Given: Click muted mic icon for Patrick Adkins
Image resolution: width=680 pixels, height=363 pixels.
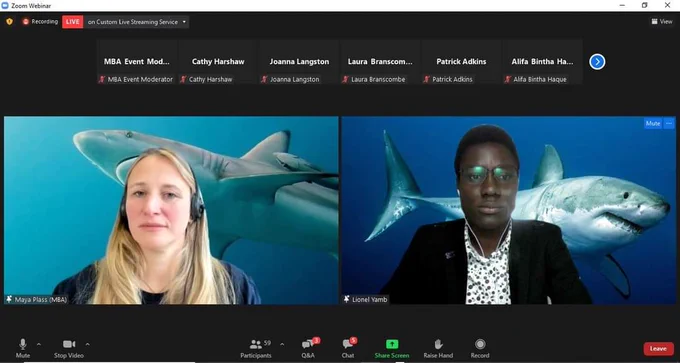Looking at the screenshot, I should (426, 79).
